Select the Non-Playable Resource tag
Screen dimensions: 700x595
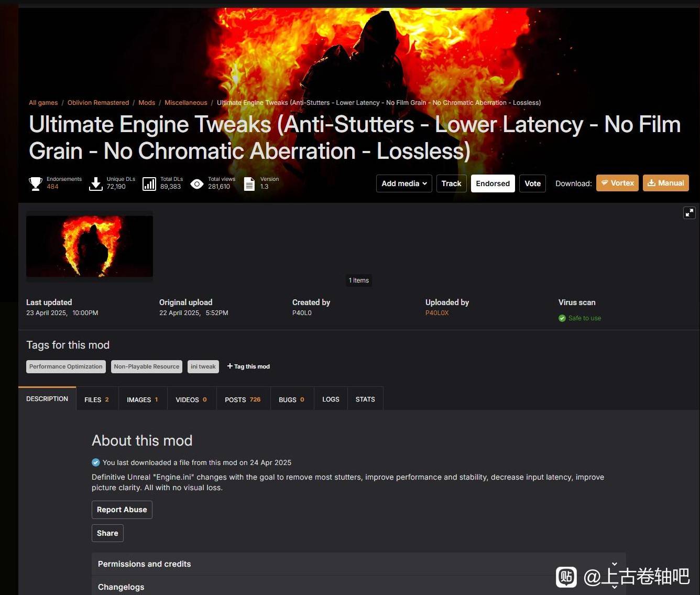pyautogui.click(x=147, y=366)
